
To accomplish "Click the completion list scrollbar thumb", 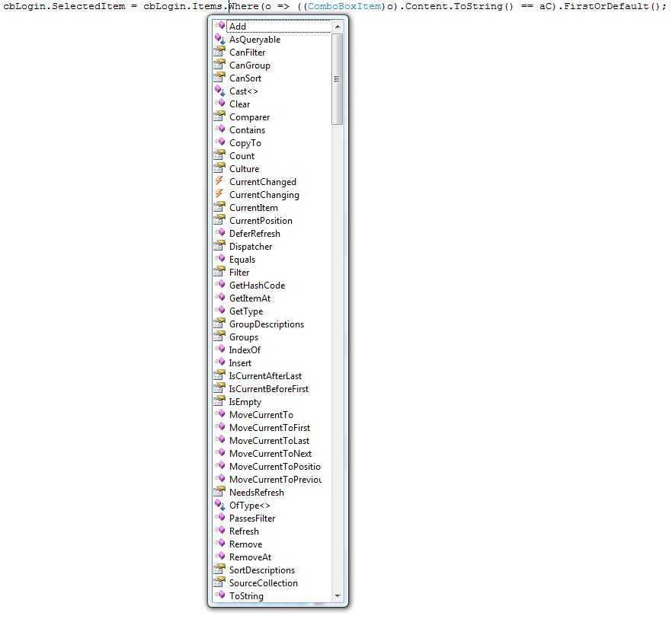I will click(x=338, y=79).
